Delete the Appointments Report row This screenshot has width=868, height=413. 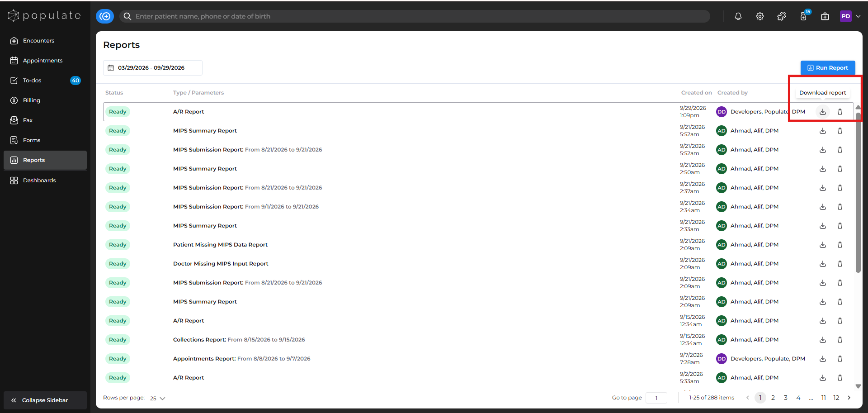(840, 359)
